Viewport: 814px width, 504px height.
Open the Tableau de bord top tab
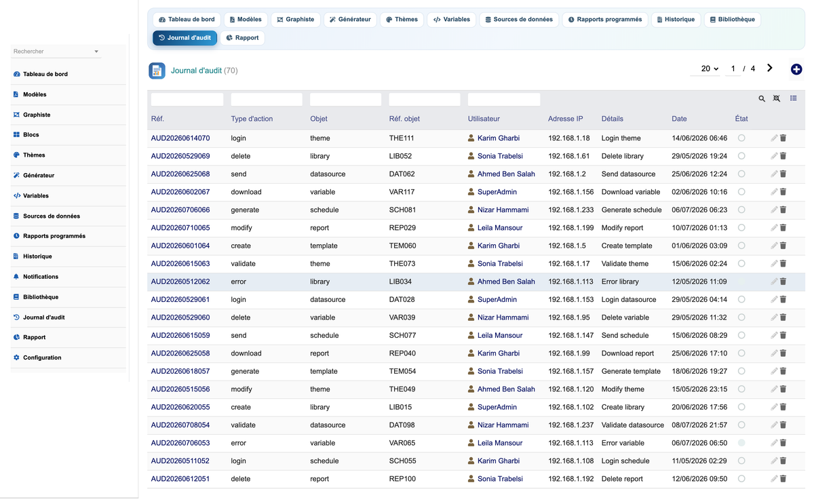[187, 20]
